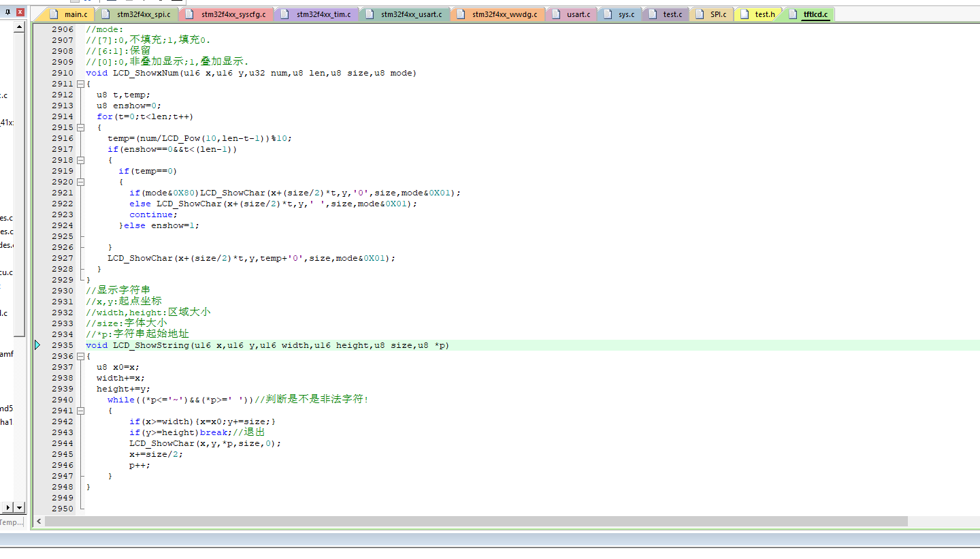Click the blue current-line arrow at line 2935
Image resolution: width=980 pixels, height=559 pixels.
(37, 345)
